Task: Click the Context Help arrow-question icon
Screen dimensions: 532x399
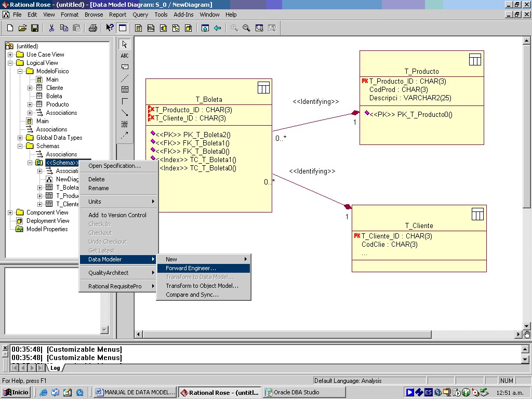Action: (110, 28)
